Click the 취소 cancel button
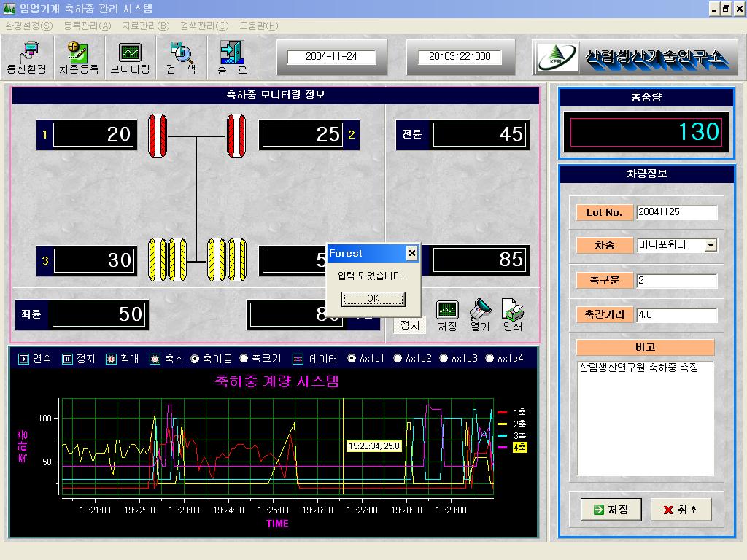 click(681, 510)
